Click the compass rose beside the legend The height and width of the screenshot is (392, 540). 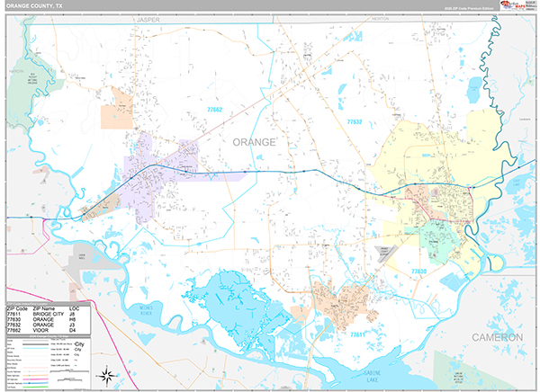[x=106, y=375]
